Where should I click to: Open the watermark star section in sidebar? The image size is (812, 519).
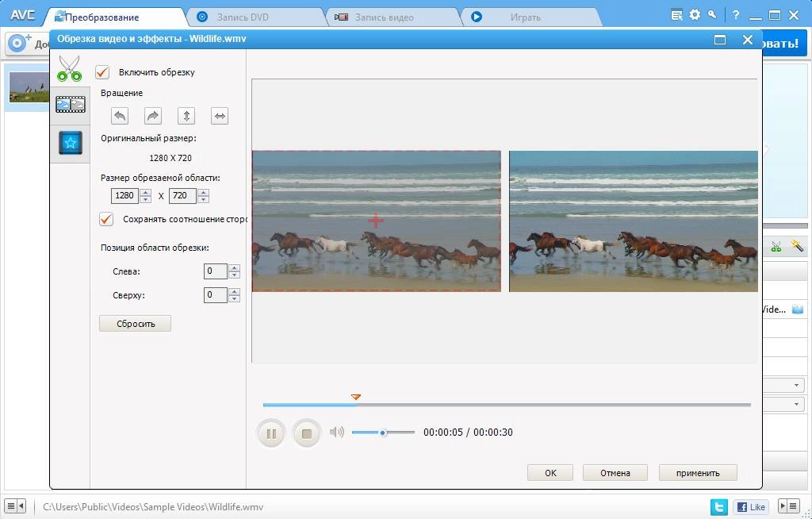click(71, 143)
